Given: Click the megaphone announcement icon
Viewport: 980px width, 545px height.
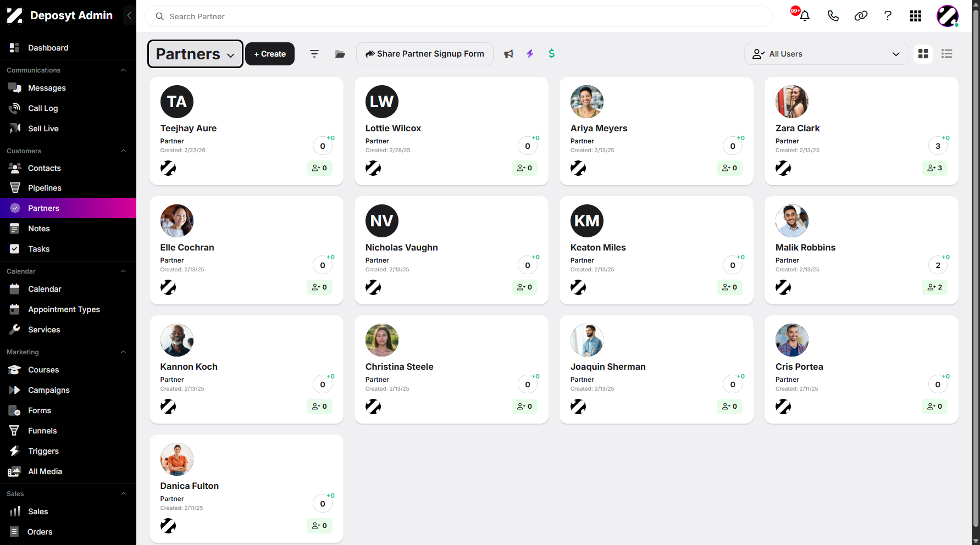Looking at the screenshot, I should tap(509, 54).
